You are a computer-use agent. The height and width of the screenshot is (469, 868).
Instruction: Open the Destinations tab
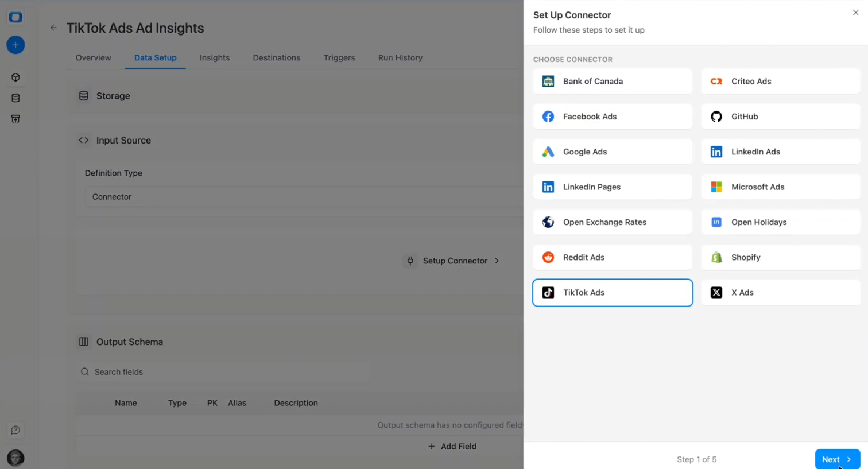click(277, 57)
